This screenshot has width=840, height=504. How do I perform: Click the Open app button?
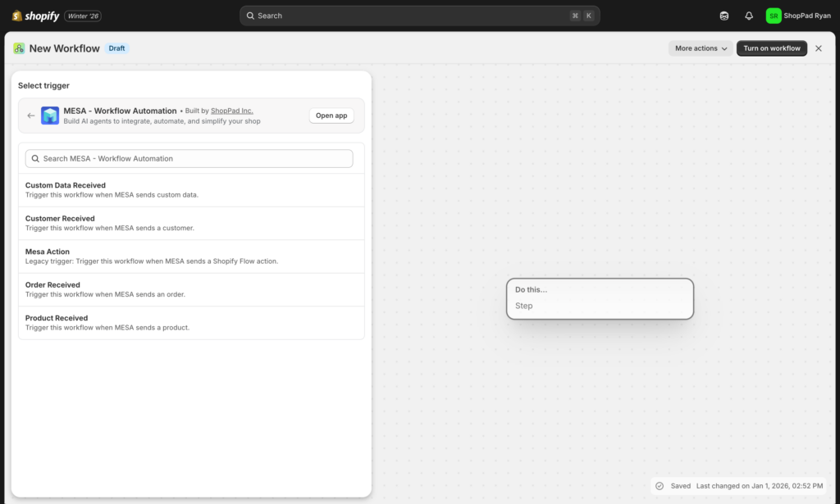pyautogui.click(x=331, y=115)
